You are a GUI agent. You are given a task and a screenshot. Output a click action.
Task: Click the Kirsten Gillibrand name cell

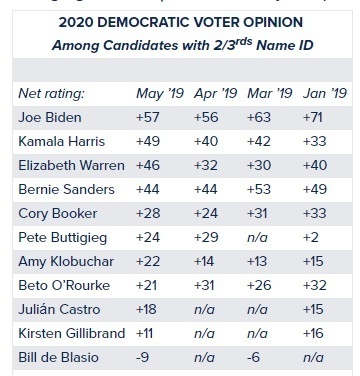(x=72, y=333)
